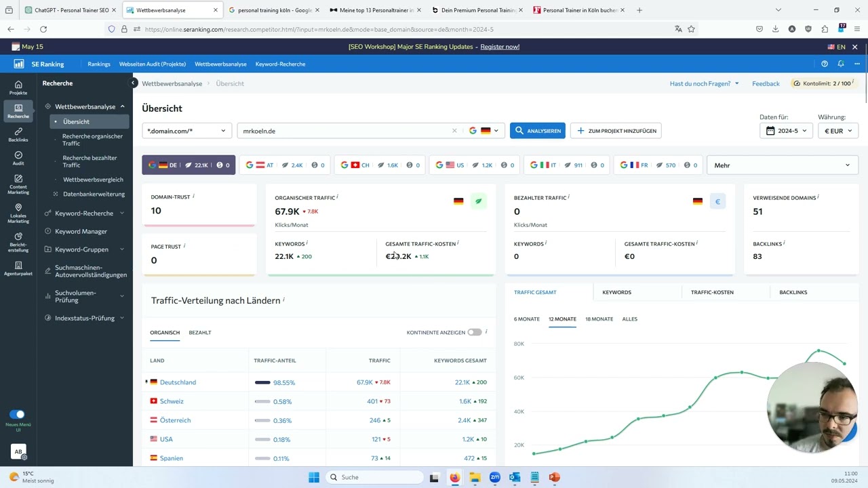Image resolution: width=868 pixels, height=488 pixels.
Task: Click the Analysieren button
Action: (x=538, y=131)
